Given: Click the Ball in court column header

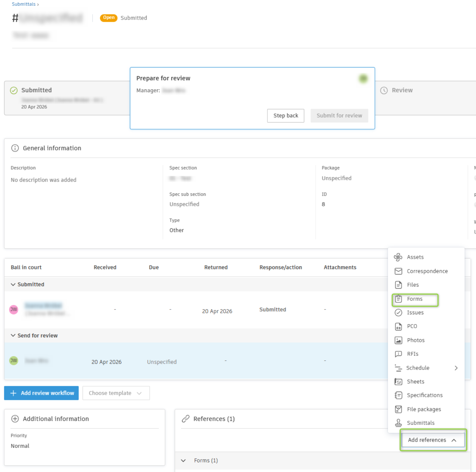Looking at the screenshot, I should point(26,267).
